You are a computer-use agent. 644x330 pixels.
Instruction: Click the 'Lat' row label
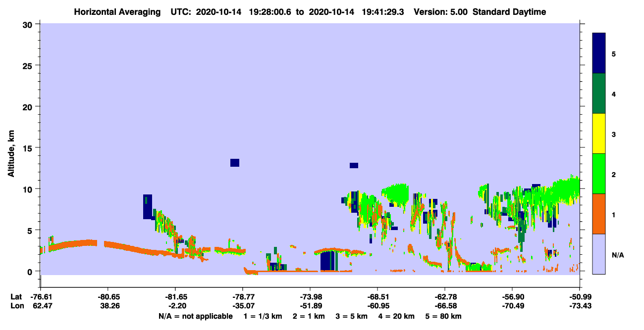pos(16,297)
